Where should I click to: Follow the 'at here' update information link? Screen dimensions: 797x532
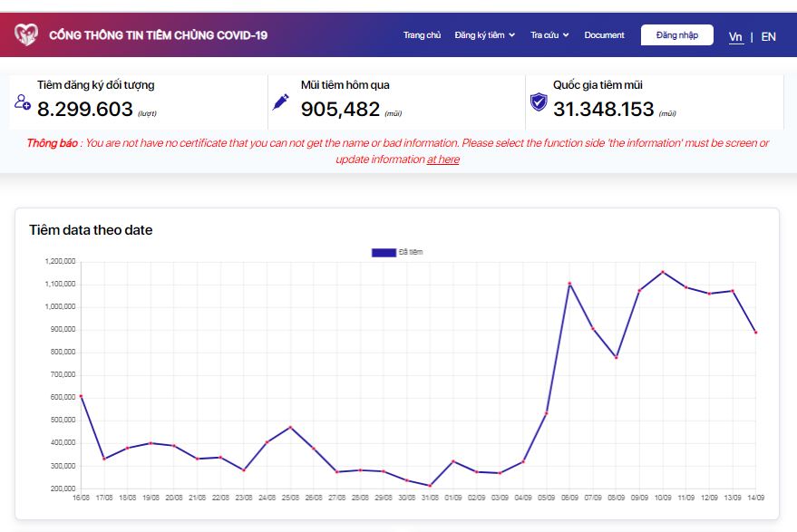443,160
